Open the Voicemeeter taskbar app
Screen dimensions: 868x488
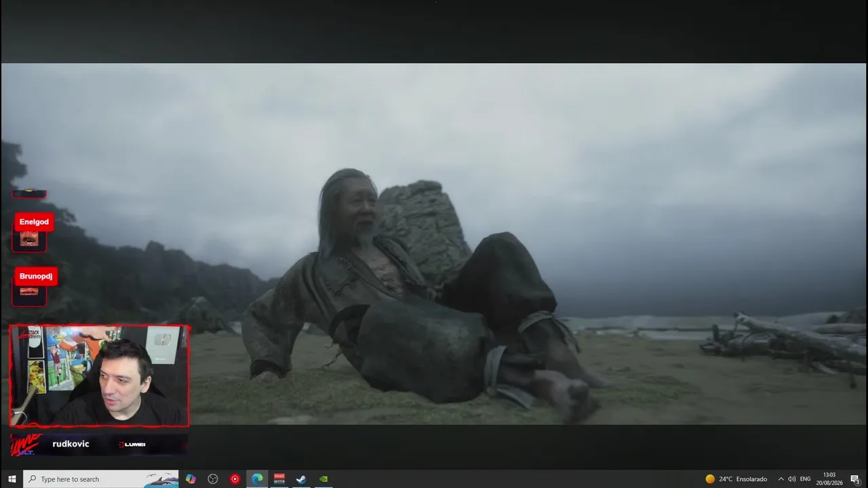pyautogui.click(x=279, y=479)
